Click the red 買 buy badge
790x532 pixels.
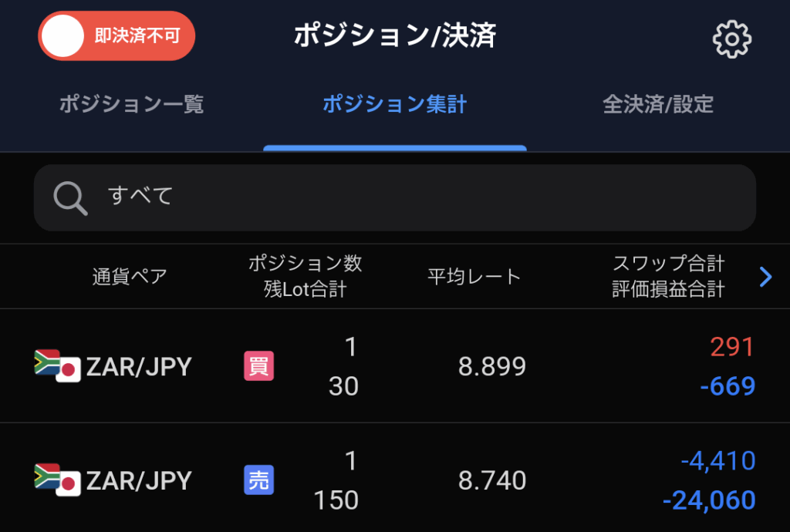point(258,366)
